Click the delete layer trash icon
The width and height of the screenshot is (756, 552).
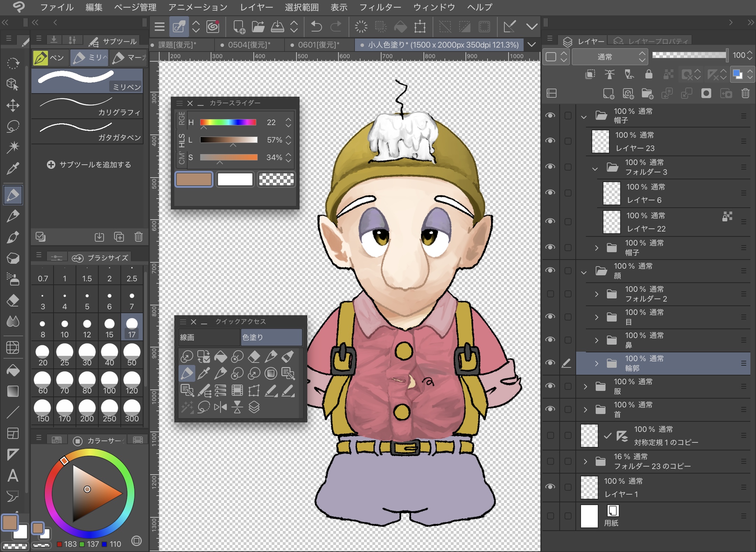[x=745, y=93]
